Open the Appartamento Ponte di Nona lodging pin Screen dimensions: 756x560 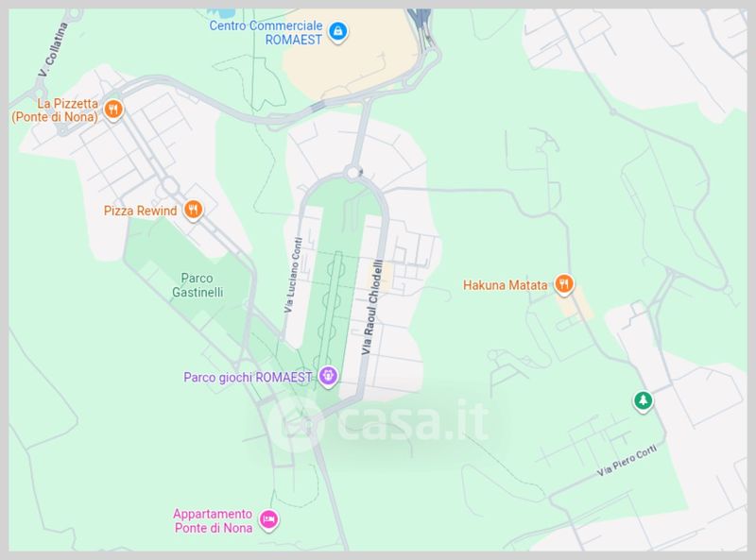click(268, 520)
